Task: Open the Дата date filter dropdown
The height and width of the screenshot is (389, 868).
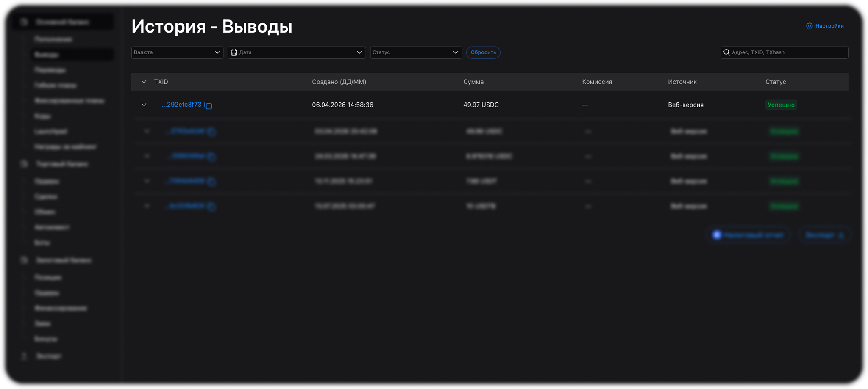Action: point(296,52)
